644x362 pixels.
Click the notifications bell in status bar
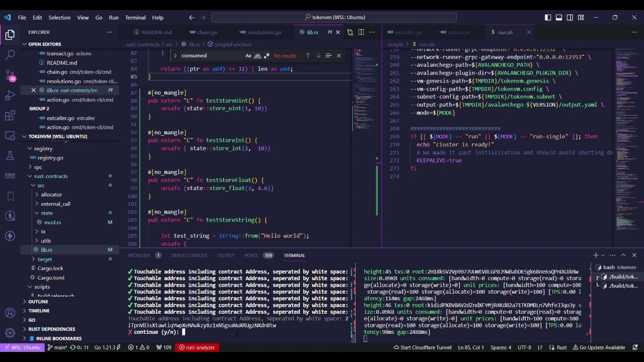pyautogui.click(x=634, y=347)
